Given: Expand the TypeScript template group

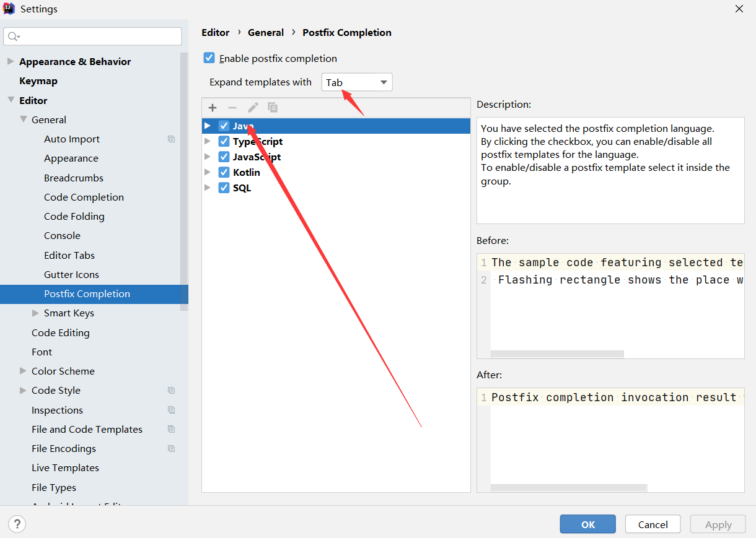Looking at the screenshot, I should [208, 141].
